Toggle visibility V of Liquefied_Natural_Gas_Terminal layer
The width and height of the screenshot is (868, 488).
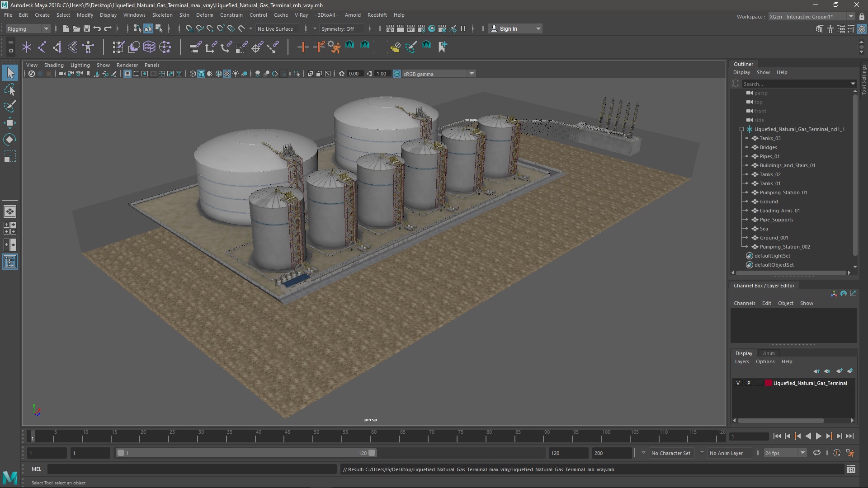coord(738,383)
